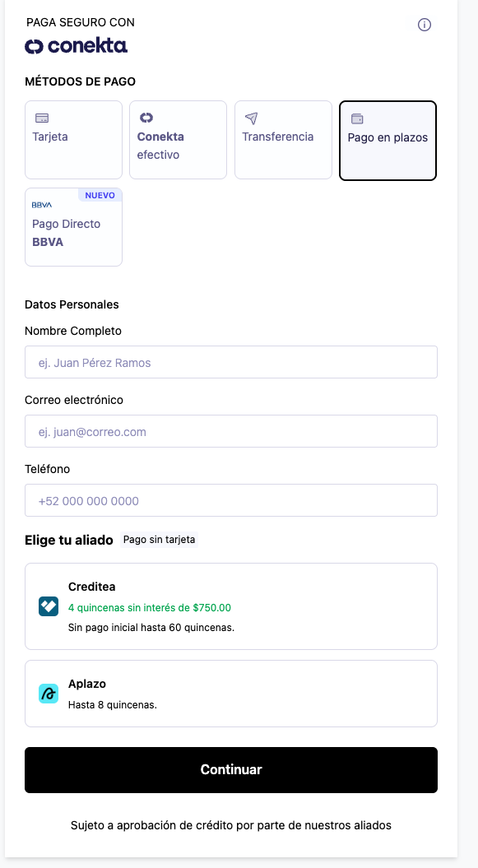478x868 pixels.
Task: Click the info circle icon
Action: coord(425,25)
